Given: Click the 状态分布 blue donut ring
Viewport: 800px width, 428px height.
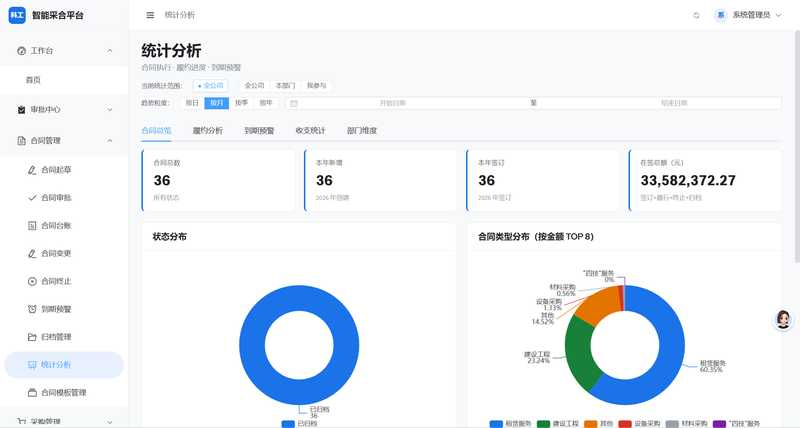Looking at the screenshot, I should point(252,345).
